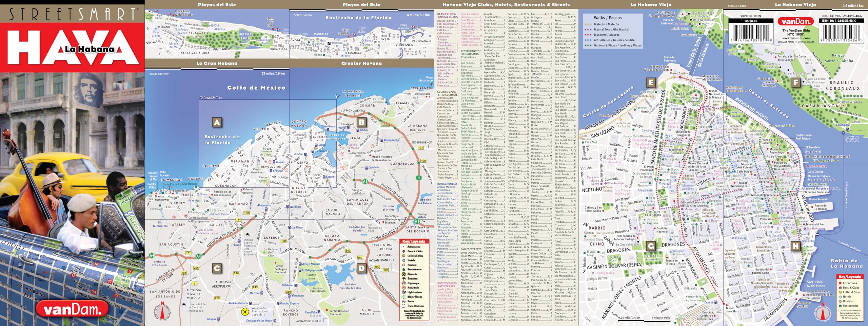The image size is (868, 326).
Task: Select grid marker C near Autopista Aeropuerto
Action: [217, 269]
